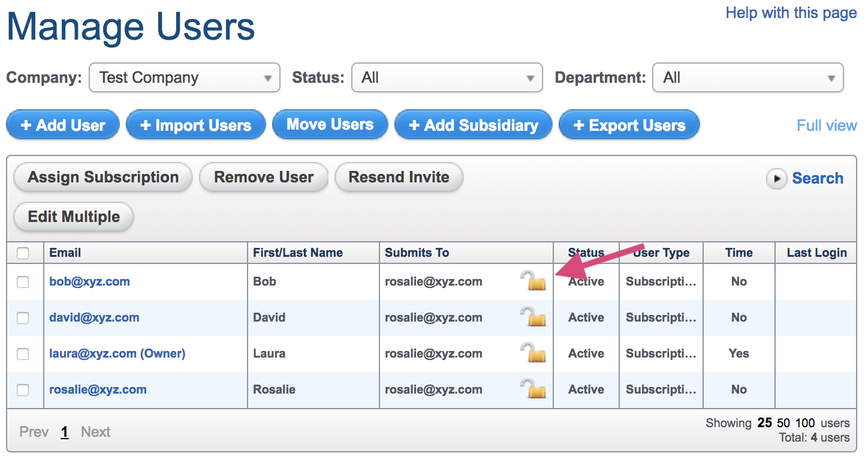The image size is (868, 462).
Task: Click the + Add Subsidiary button
Action: point(474,125)
